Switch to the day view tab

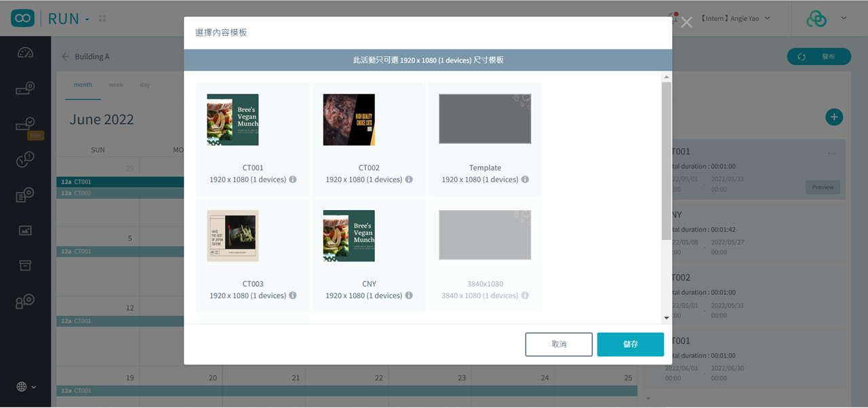coord(144,85)
